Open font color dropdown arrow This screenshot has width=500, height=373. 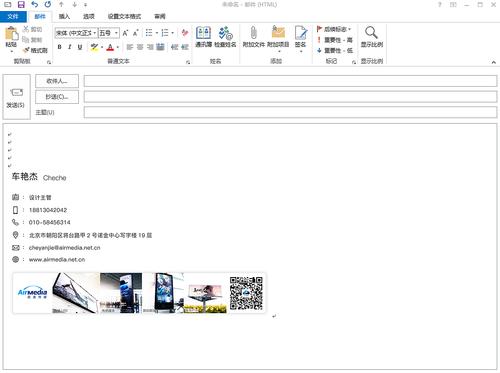118,47
